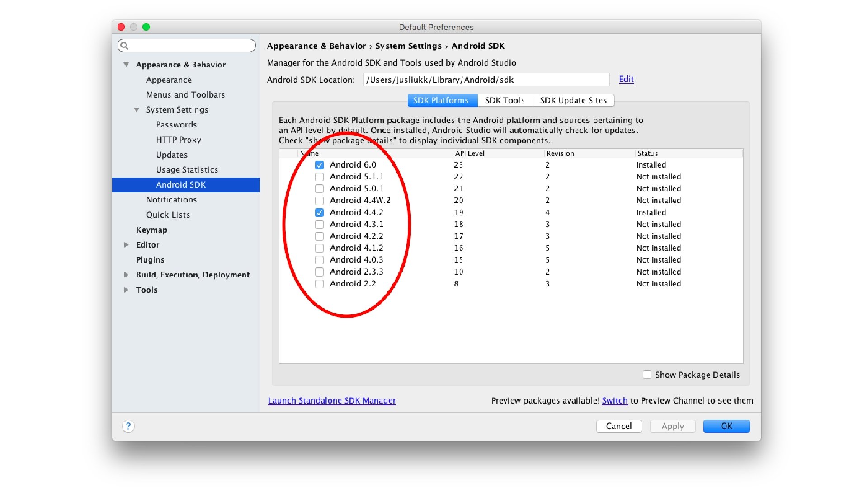Collapse System Settings disclosure triangle

137,110
